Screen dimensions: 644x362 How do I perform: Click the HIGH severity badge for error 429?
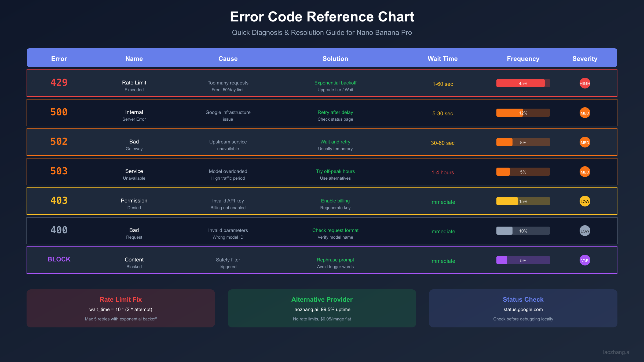(x=585, y=83)
